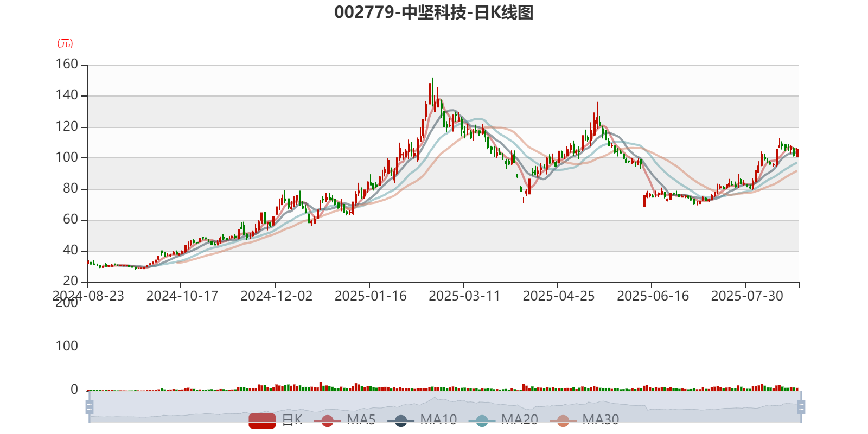Click the chart title 002779-中坚科技-日K线图
The width and height of the screenshot is (868, 434).
pyautogui.click(x=434, y=12)
